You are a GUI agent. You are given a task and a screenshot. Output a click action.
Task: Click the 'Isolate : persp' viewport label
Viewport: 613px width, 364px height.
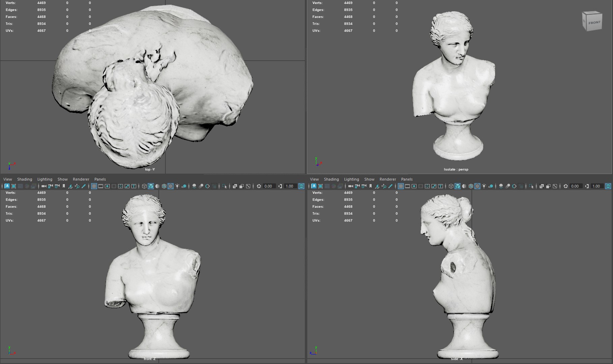tap(456, 169)
